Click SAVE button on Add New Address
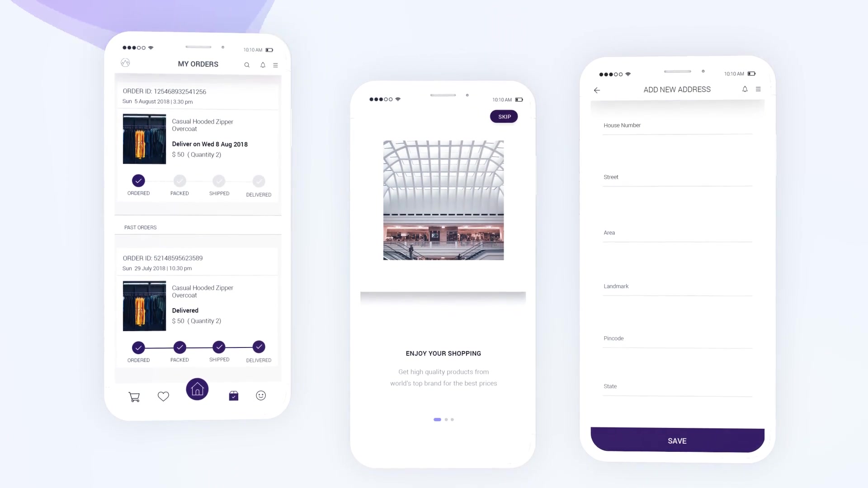Image resolution: width=868 pixels, height=488 pixels. tap(677, 441)
